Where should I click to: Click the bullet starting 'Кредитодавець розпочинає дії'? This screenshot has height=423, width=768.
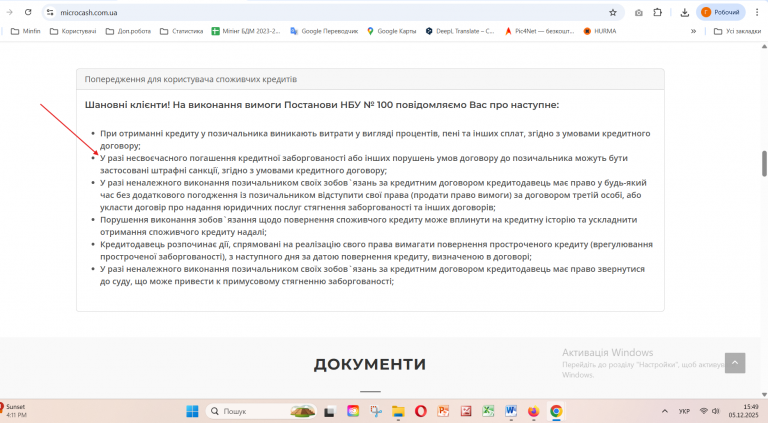[x=376, y=250]
